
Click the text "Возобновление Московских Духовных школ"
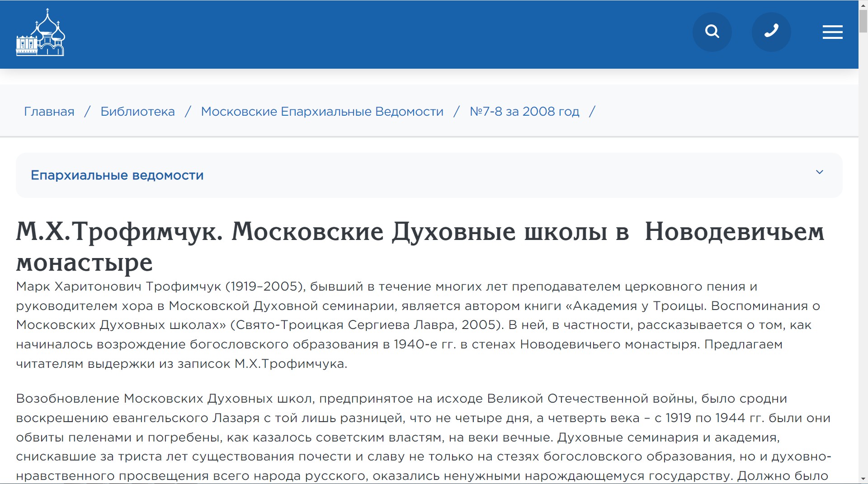click(x=164, y=399)
